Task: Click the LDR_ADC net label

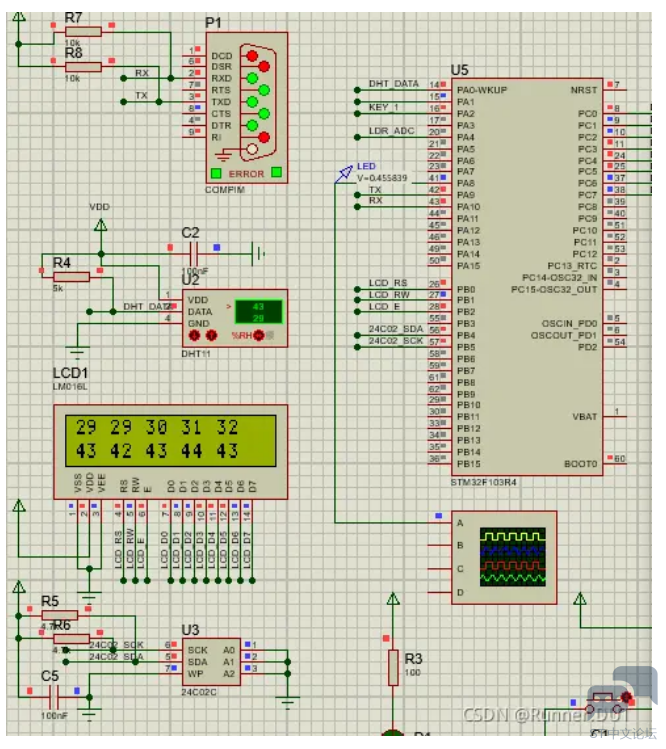Action: point(391,130)
